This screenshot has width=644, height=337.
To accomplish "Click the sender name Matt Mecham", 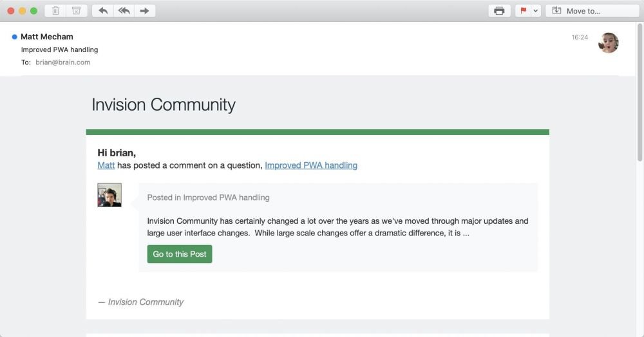I will [47, 37].
